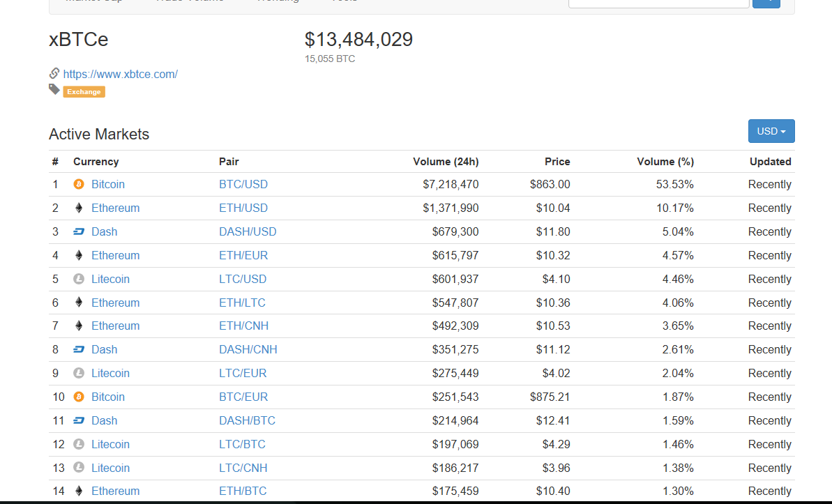Click the Dash icon in DASH/BTC row
Image resolution: width=832 pixels, height=504 pixels.
79,421
